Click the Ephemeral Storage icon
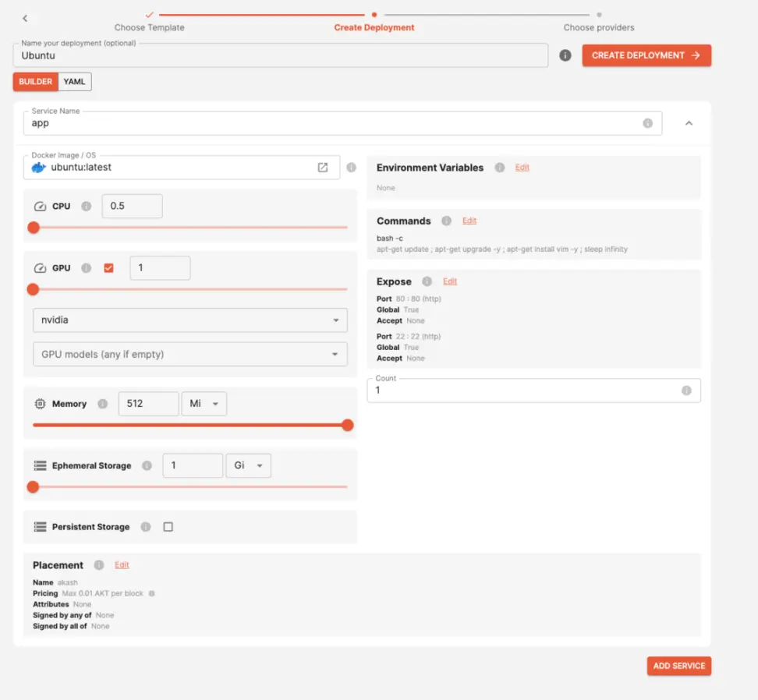 click(40, 465)
